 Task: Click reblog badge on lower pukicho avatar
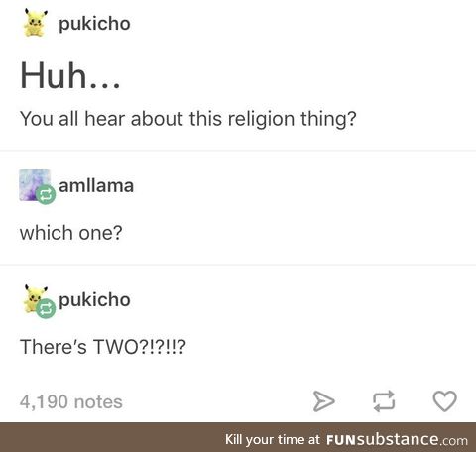point(46,309)
